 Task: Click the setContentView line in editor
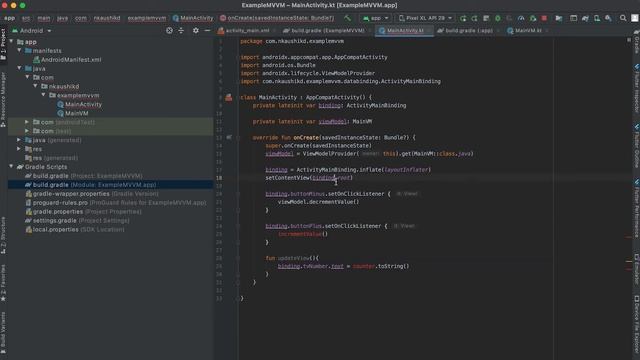tap(309, 178)
